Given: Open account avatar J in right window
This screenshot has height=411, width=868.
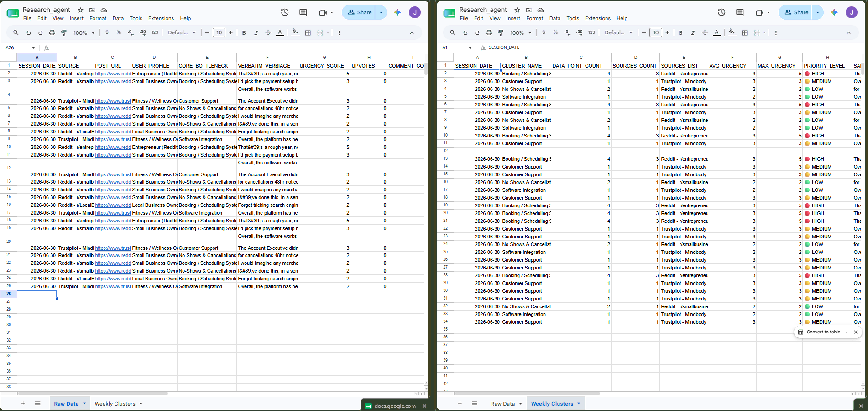Looking at the screenshot, I should [x=852, y=12].
